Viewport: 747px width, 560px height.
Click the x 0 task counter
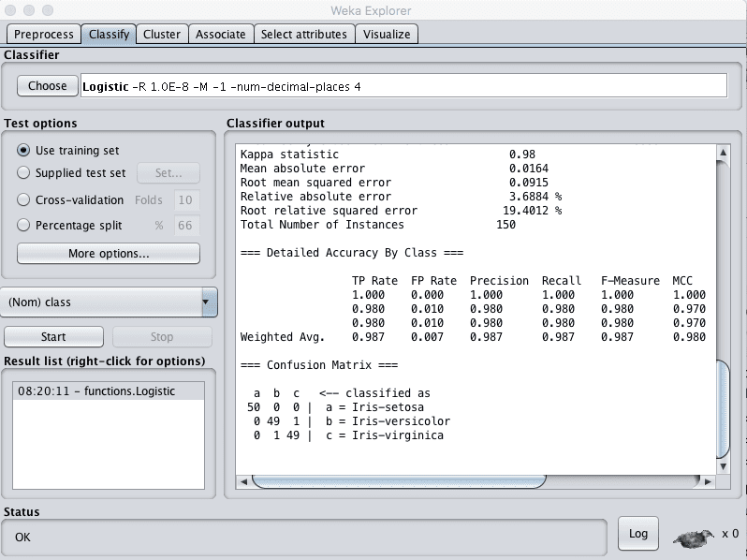click(730, 534)
